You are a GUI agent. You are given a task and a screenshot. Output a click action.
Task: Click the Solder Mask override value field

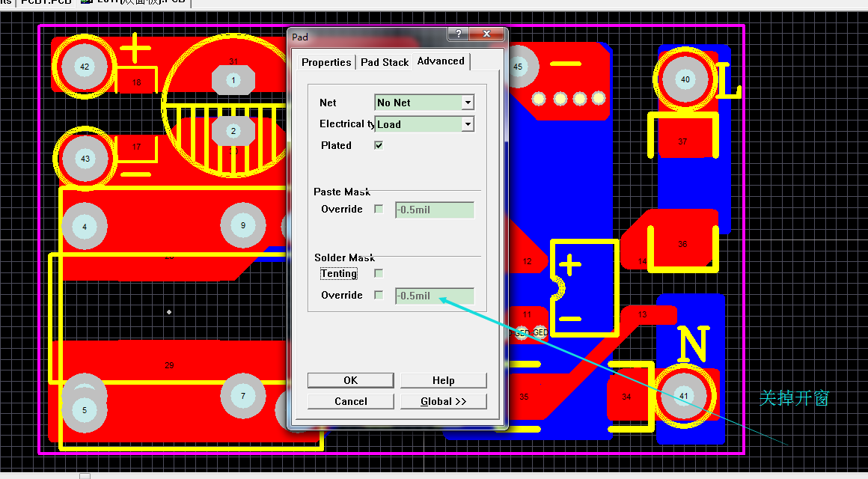coord(434,296)
